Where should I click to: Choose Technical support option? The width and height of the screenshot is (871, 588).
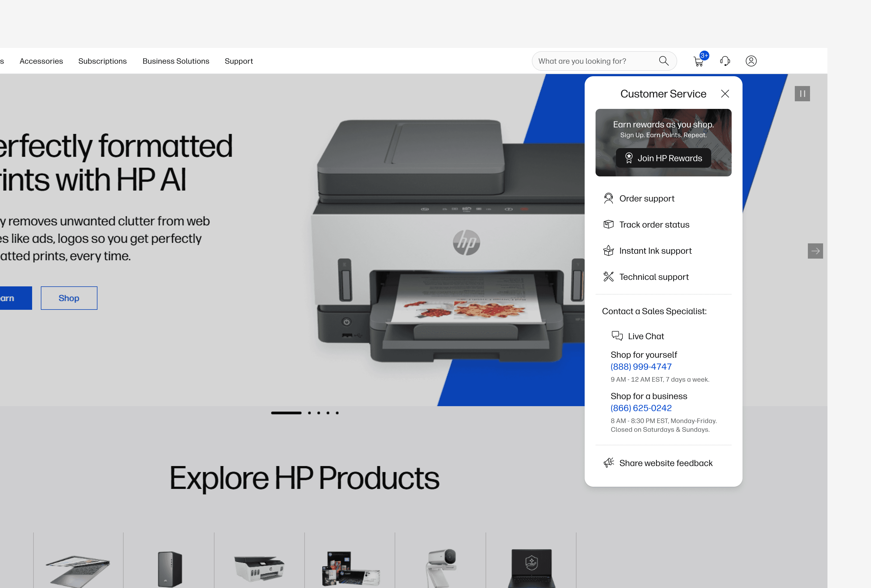click(x=654, y=277)
